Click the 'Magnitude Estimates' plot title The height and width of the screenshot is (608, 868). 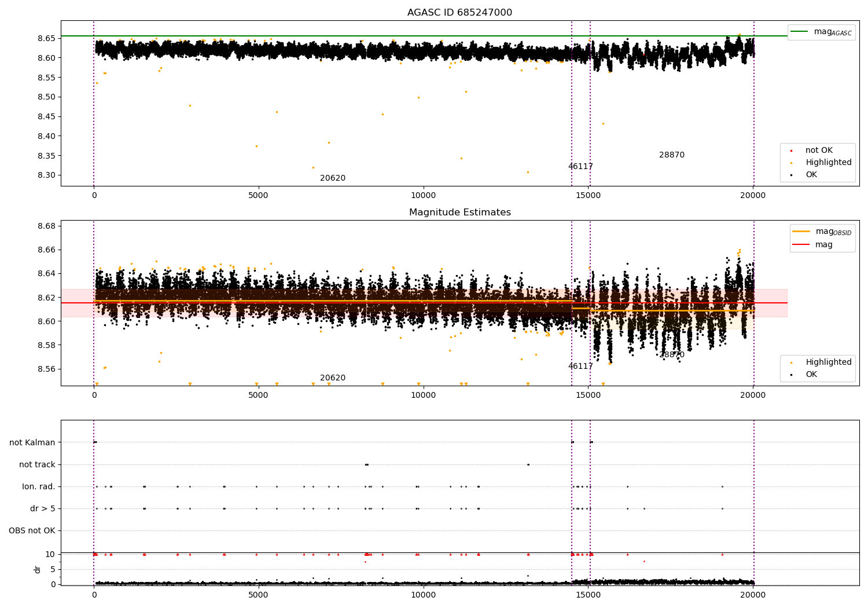pos(459,213)
